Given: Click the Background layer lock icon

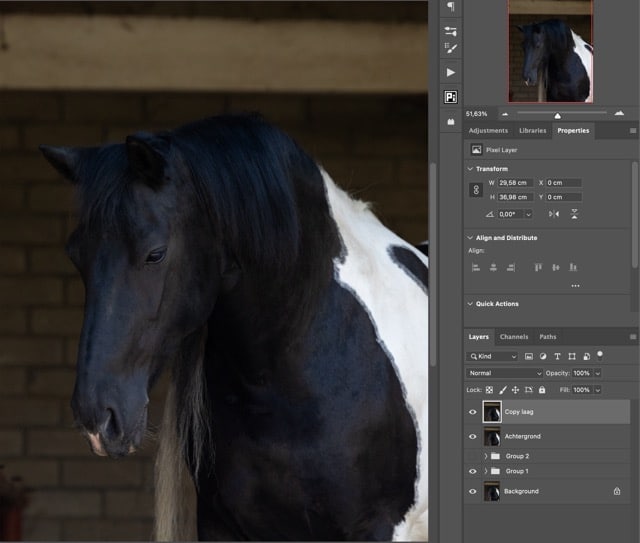Looking at the screenshot, I should click(x=617, y=491).
